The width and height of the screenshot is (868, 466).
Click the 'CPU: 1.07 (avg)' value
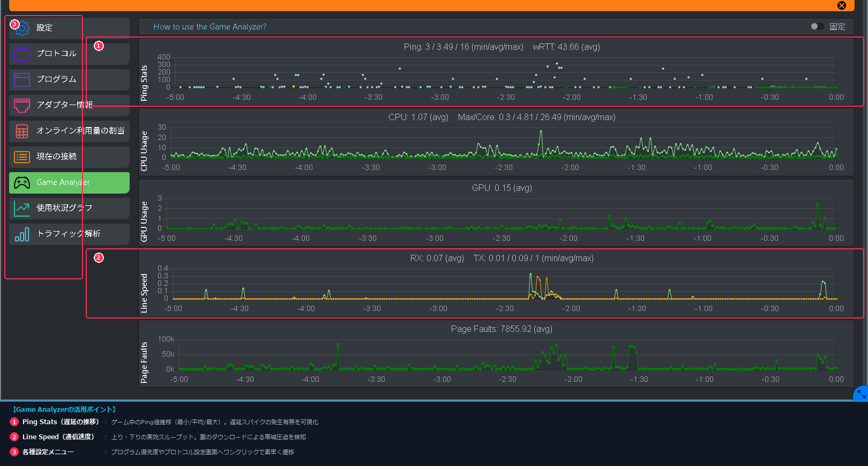[x=418, y=117]
